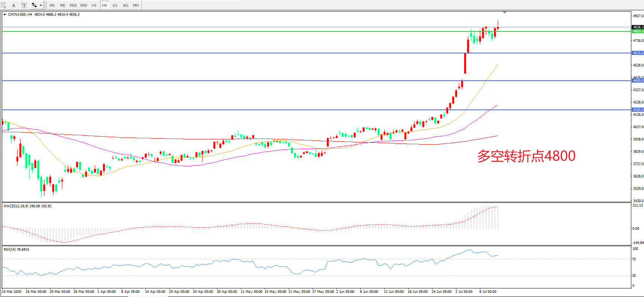
Task: Click the active H4 timeframe button
Action: [x=104, y=5]
